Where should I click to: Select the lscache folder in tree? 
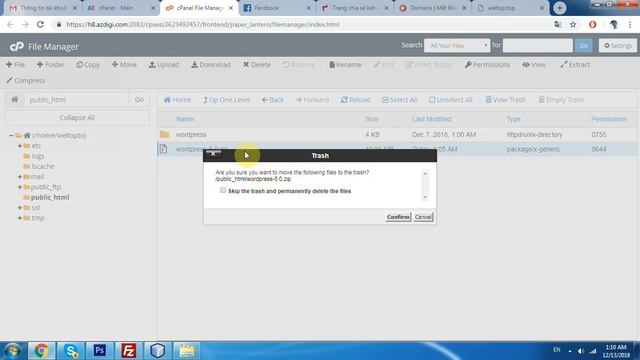click(x=43, y=166)
